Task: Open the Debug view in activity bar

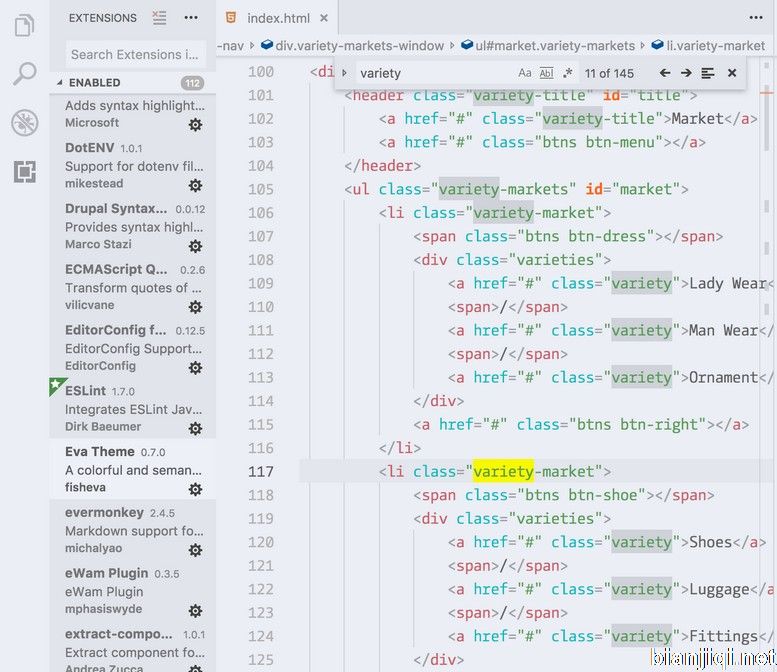Action: tap(24, 122)
